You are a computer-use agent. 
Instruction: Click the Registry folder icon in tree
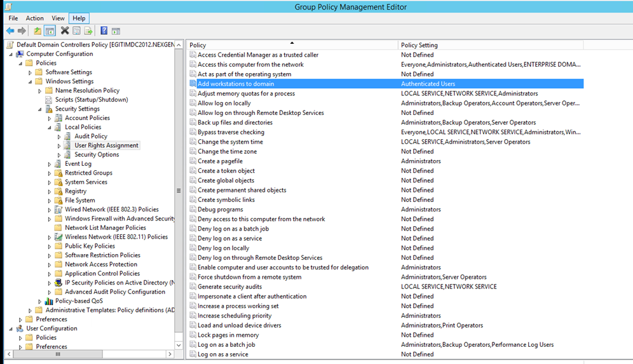pyautogui.click(x=58, y=191)
